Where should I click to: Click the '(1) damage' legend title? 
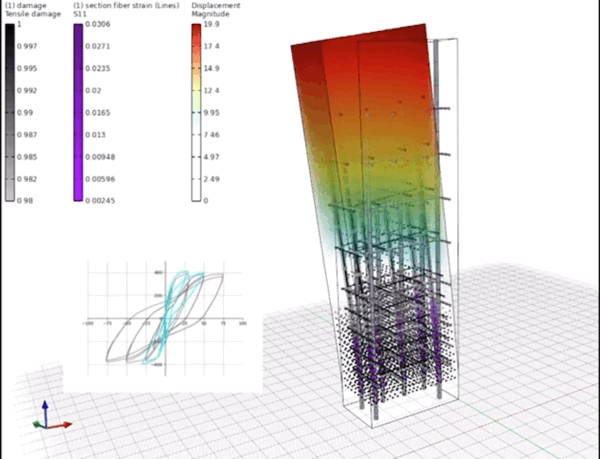26,5
